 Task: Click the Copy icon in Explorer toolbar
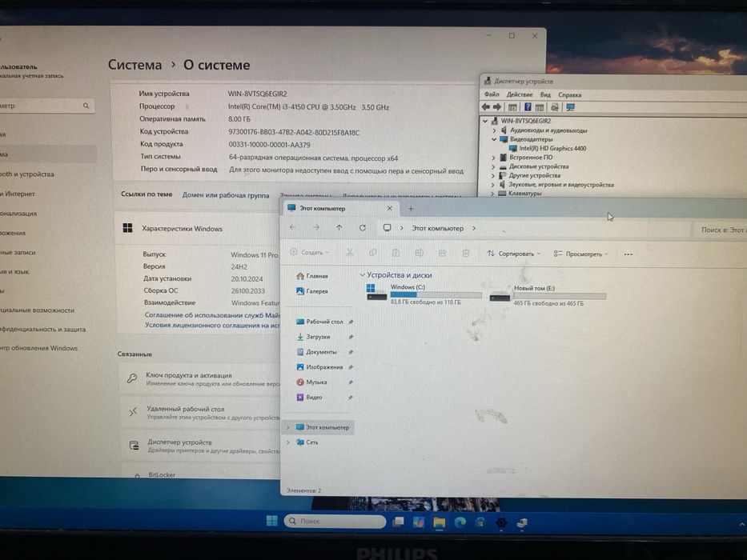[x=373, y=252]
